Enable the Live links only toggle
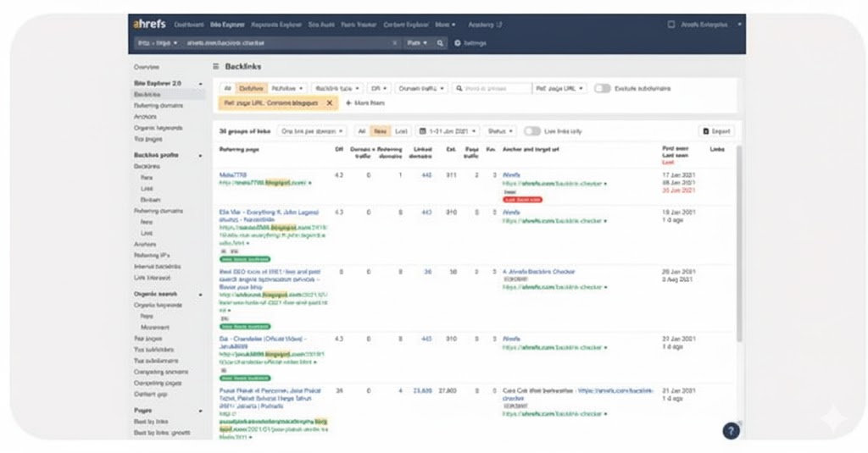Screen dimensions: 868x453 point(532,131)
